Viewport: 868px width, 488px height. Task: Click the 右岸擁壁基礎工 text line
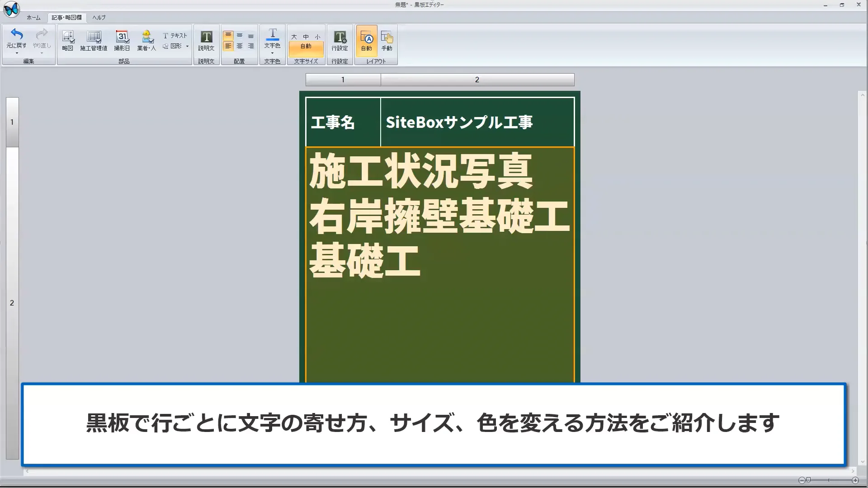point(439,216)
